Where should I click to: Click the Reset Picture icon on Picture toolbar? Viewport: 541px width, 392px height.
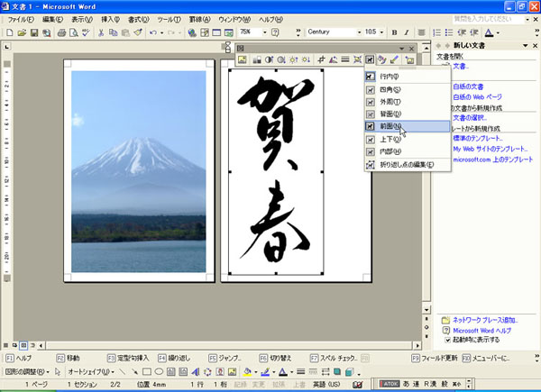click(x=409, y=59)
